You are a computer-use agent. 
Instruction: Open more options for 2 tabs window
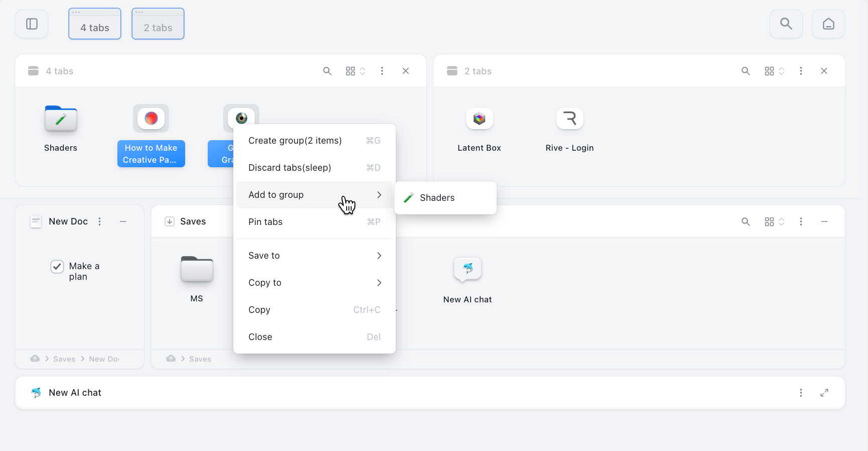801,71
